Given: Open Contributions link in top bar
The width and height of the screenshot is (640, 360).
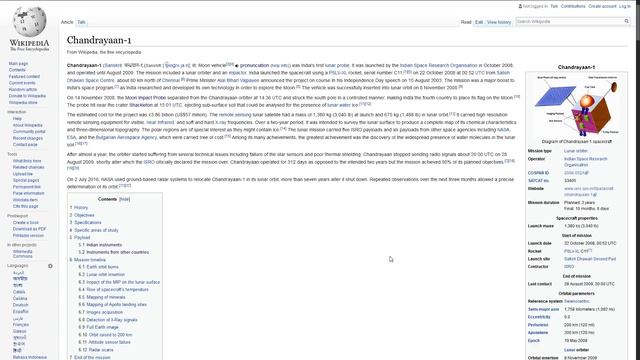Looking at the screenshot, I should coord(573,7).
